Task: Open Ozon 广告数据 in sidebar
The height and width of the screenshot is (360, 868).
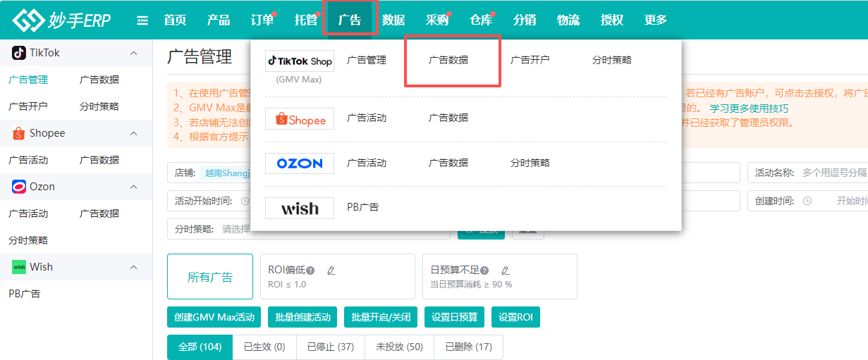Action: tap(99, 213)
